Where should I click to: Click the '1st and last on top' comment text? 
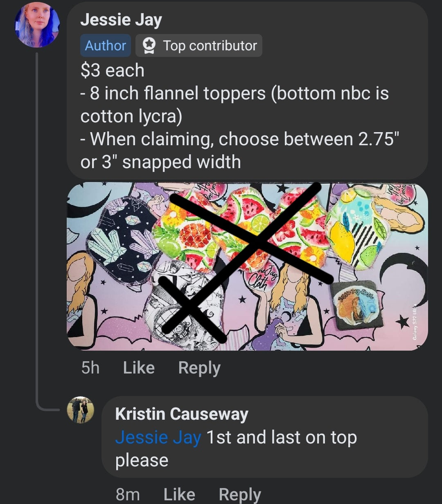(282, 437)
